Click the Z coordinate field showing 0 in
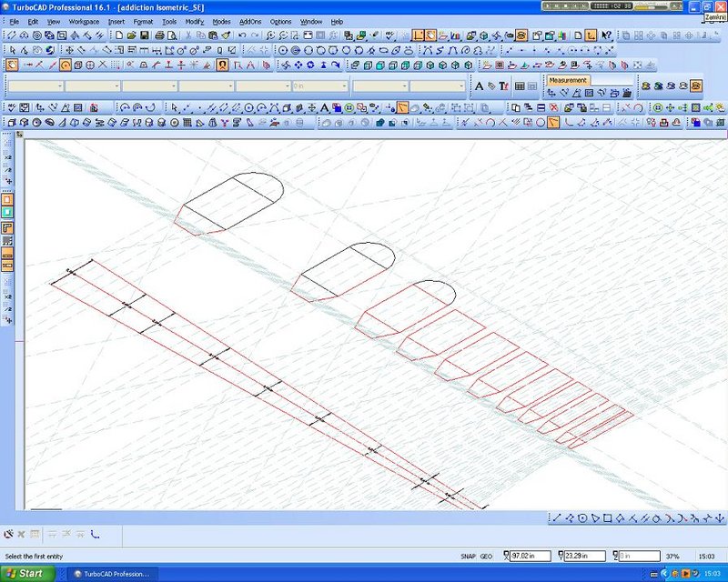The width and height of the screenshot is (728, 582). coord(640,556)
